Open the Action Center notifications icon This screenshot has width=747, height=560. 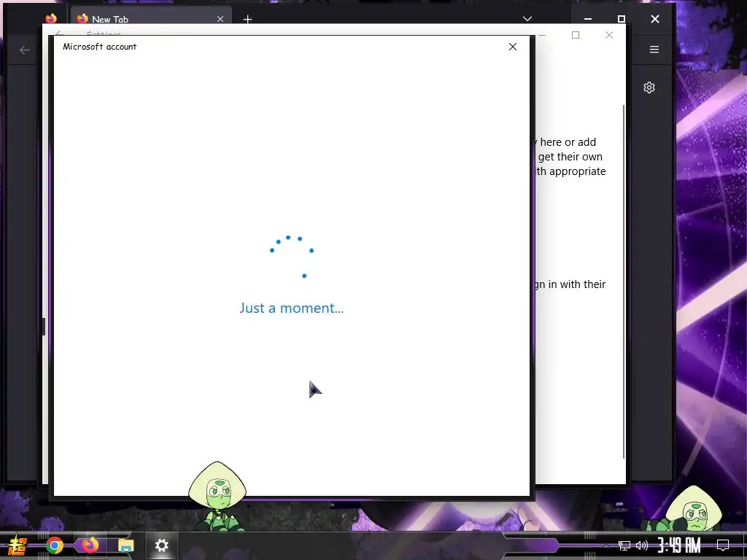pos(723,545)
